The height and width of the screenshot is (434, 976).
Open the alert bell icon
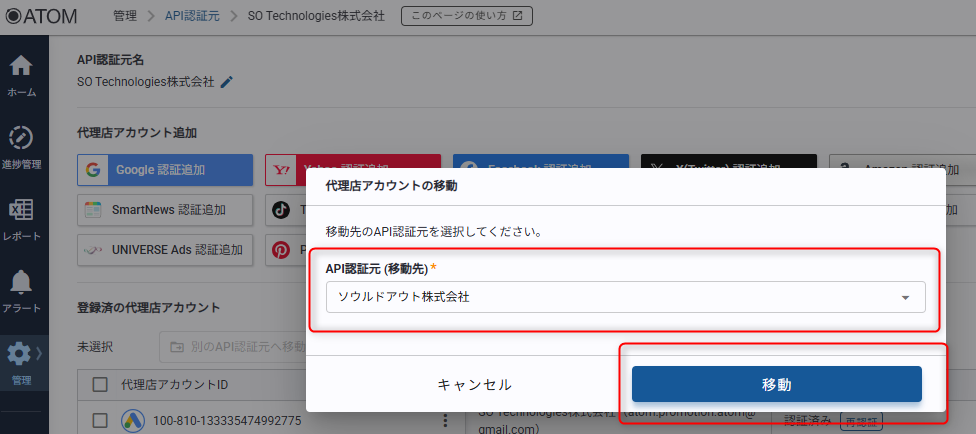point(21,283)
